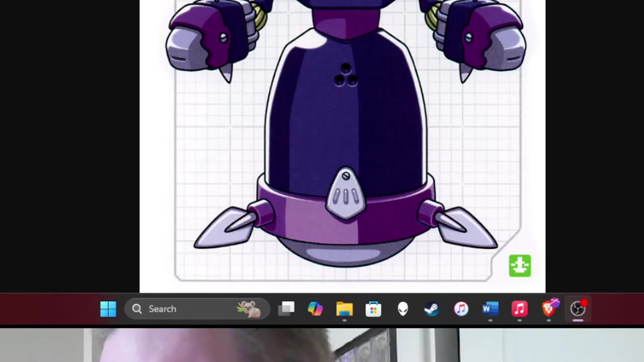Click the taskbar Search box
The height and width of the screenshot is (362, 644).
(197, 309)
